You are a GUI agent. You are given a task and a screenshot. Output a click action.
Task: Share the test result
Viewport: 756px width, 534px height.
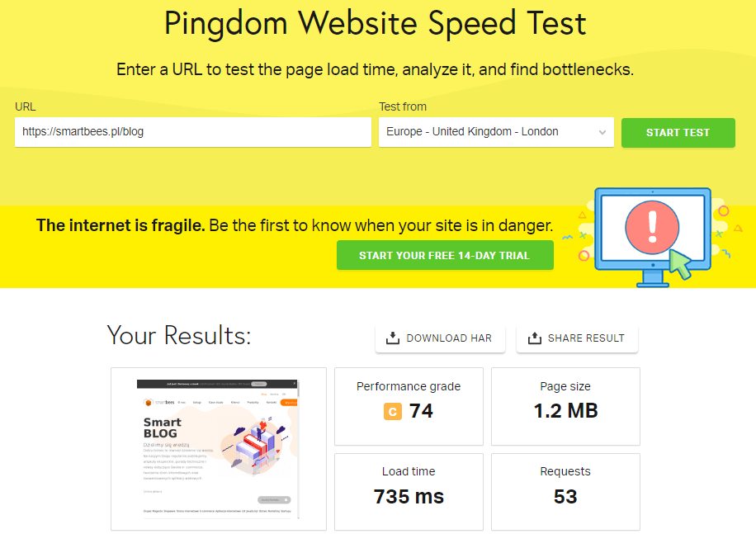pos(577,338)
